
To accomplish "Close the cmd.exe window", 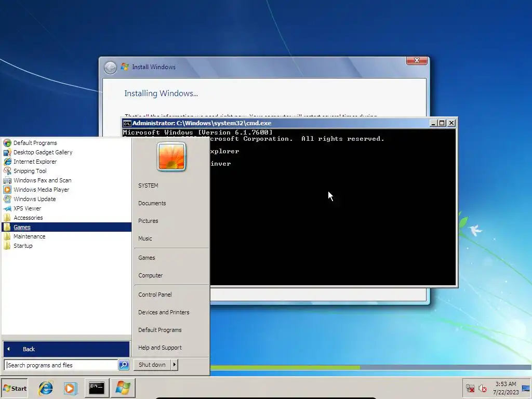I will [451, 123].
